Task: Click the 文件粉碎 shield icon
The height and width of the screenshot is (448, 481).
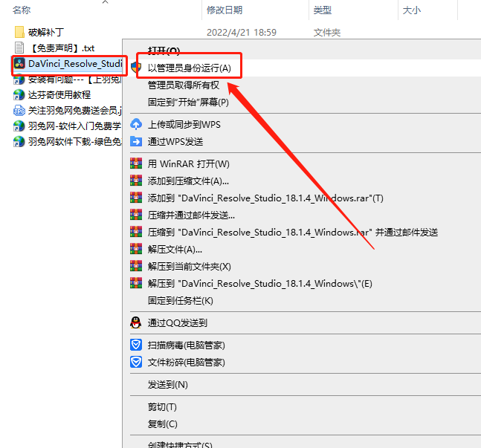Action: click(136, 362)
